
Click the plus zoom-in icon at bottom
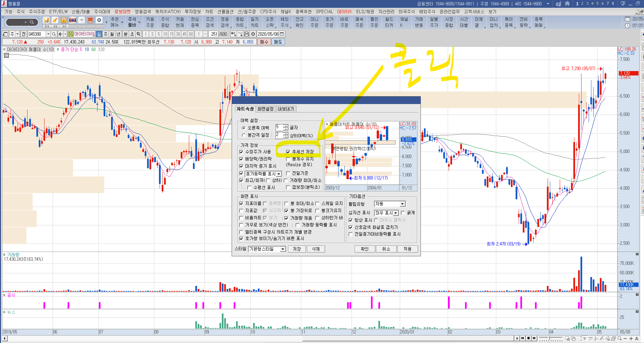pos(631,339)
